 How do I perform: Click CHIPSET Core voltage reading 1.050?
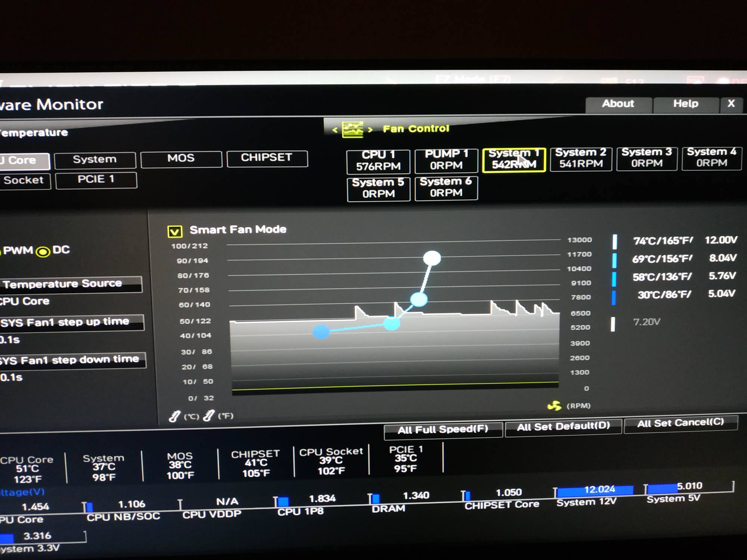tap(509, 493)
